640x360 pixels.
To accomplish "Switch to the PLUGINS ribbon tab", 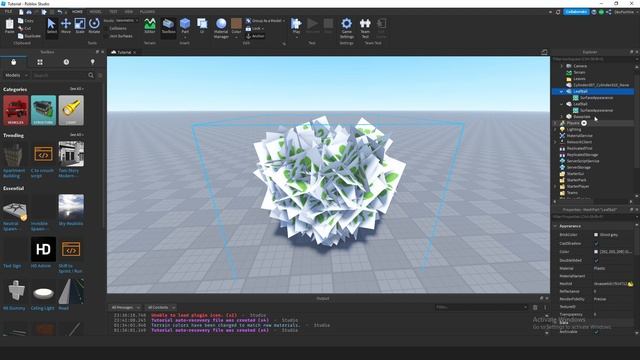I will pos(147,12).
